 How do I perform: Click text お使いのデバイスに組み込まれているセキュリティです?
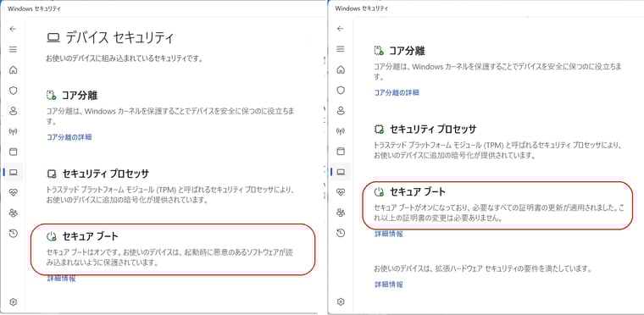(x=125, y=59)
